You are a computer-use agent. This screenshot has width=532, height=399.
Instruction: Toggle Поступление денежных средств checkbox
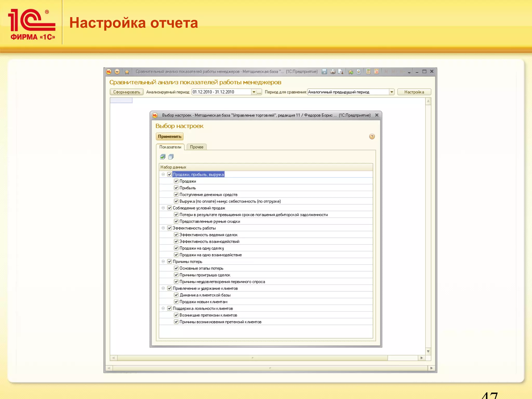tap(176, 195)
